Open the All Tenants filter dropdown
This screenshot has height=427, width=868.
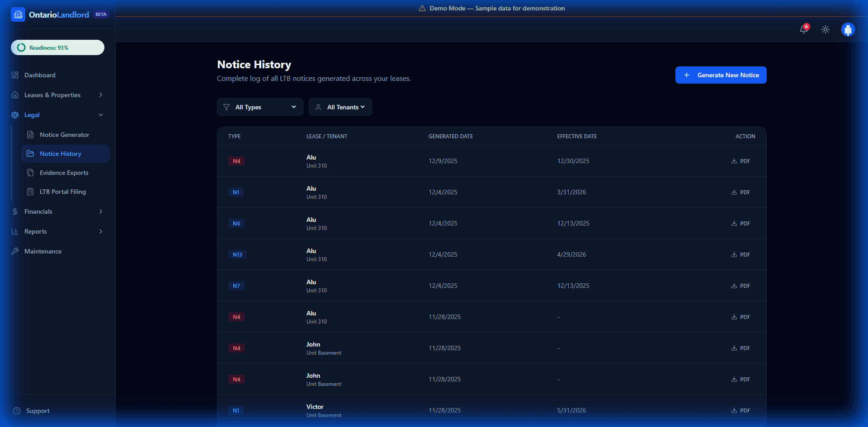click(340, 107)
